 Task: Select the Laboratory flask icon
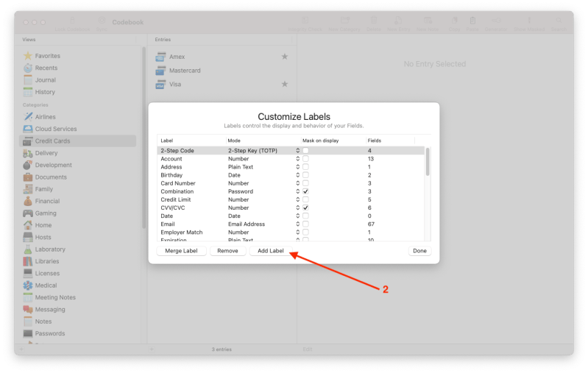(x=28, y=249)
